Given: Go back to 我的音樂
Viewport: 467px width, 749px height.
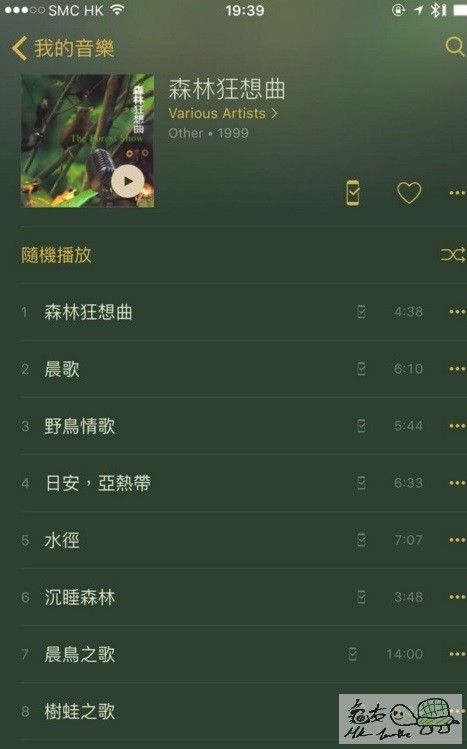Looking at the screenshot, I should (63, 48).
